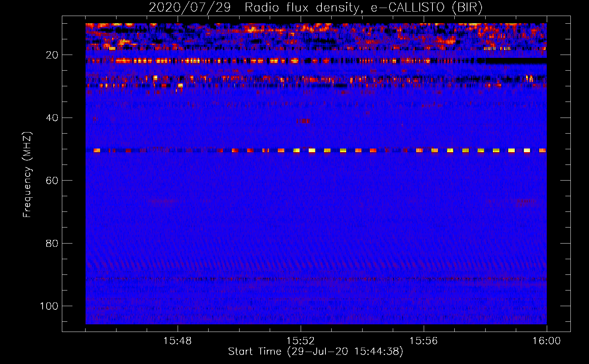Screen dimensions: 589x364
Task: Click the '80' frequency tick label
Action: pos(52,243)
